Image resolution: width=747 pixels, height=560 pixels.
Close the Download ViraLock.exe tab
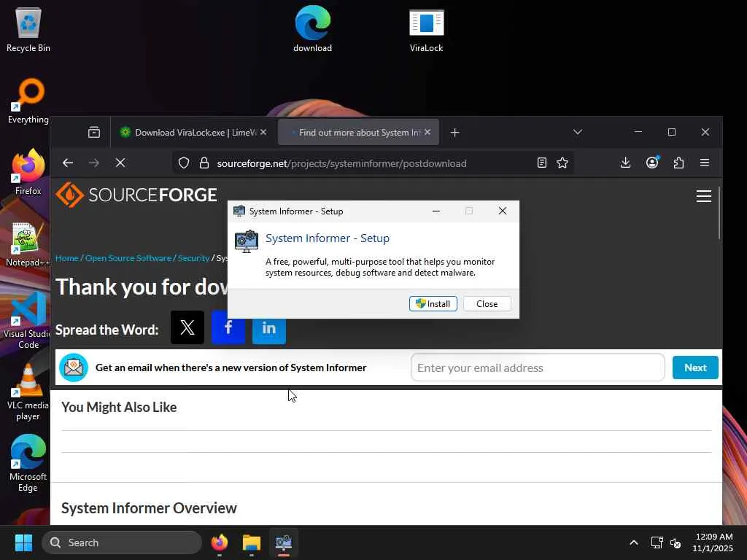[263, 132]
